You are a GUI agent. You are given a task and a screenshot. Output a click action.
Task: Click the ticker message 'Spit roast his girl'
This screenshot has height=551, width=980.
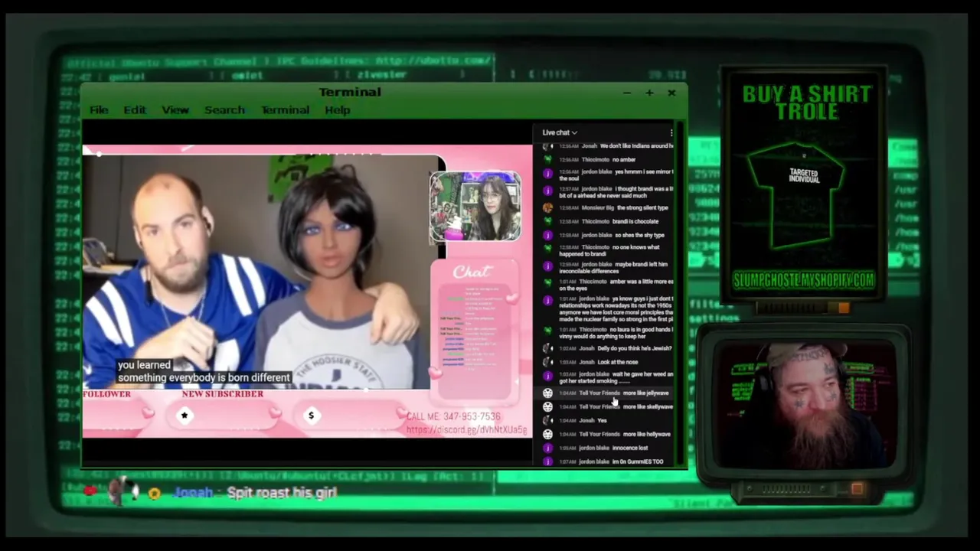pos(282,493)
